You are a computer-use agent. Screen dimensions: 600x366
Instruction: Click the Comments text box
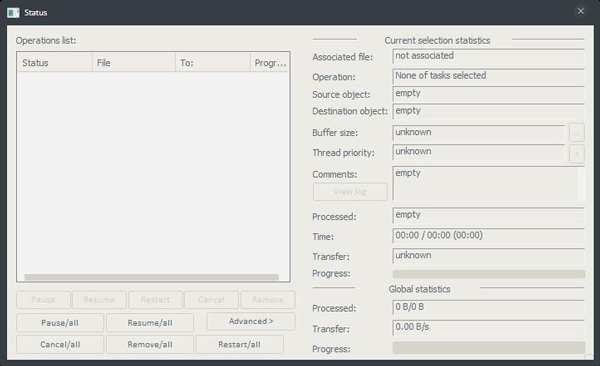coord(489,183)
